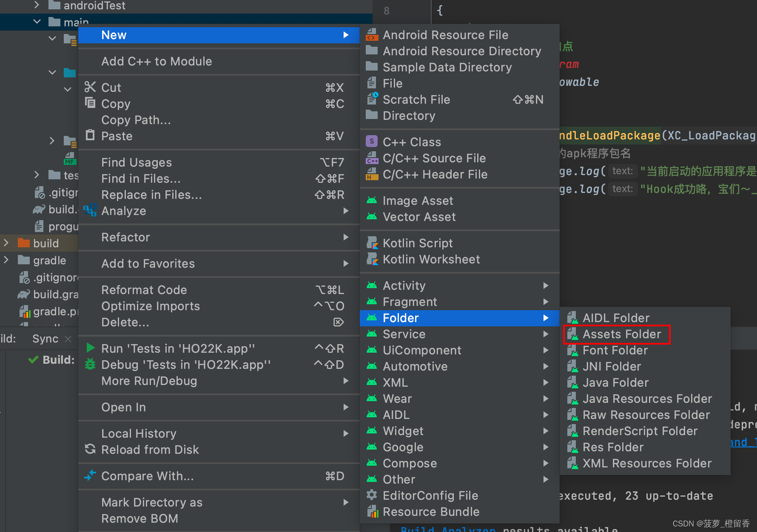Click the Kotlin Worksheet icon
Image resolution: width=757 pixels, height=532 pixels.
coord(372,259)
